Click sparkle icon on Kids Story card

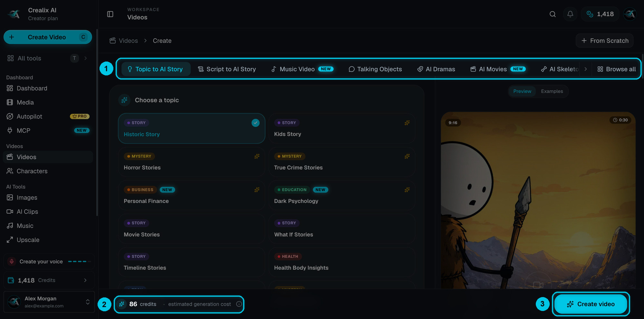407,123
